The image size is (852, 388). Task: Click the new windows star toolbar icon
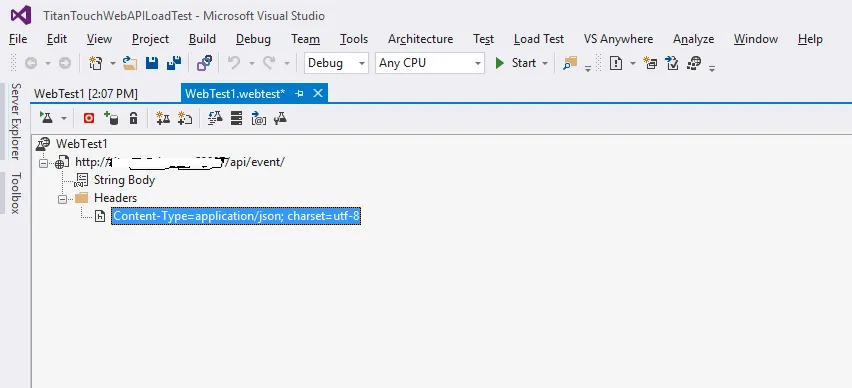pyautogui.click(x=650, y=64)
